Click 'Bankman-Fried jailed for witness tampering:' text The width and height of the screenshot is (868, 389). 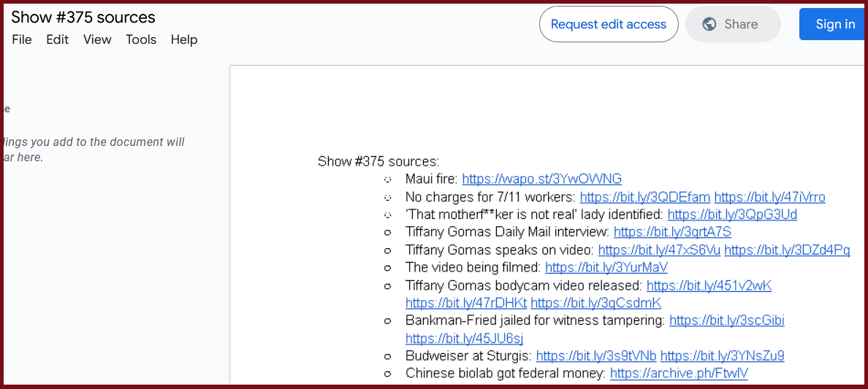pos(536,320)
